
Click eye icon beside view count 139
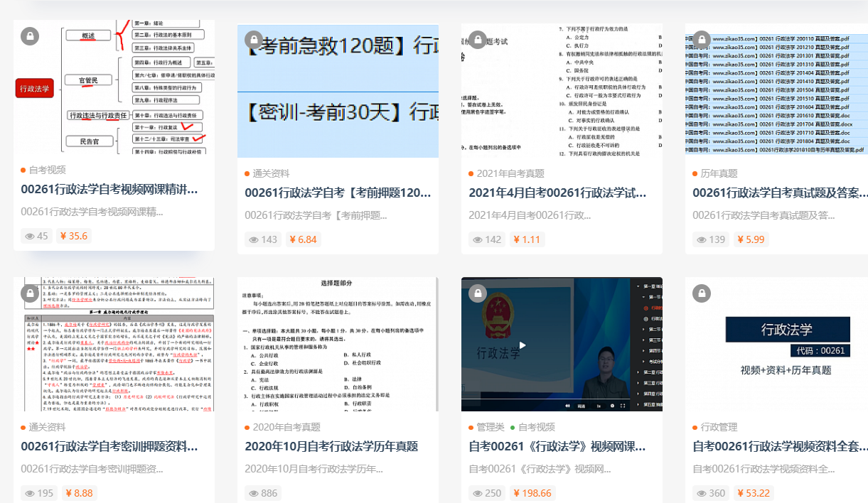(x=702, y=239)
